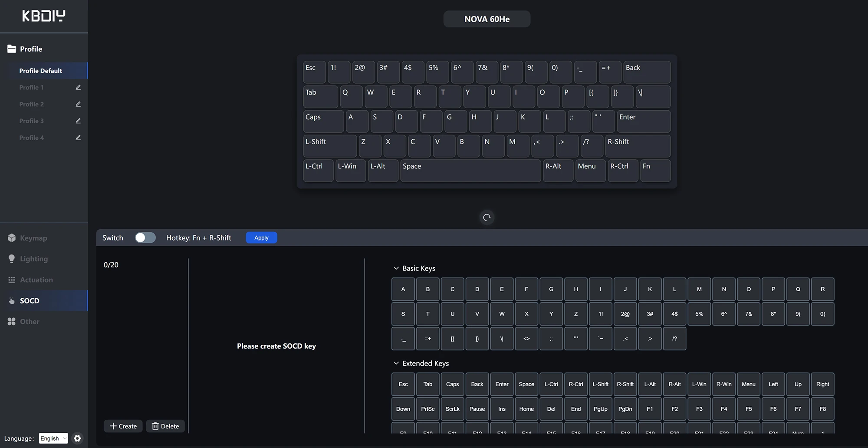Click the Profile folder icon

coord(12,49)
